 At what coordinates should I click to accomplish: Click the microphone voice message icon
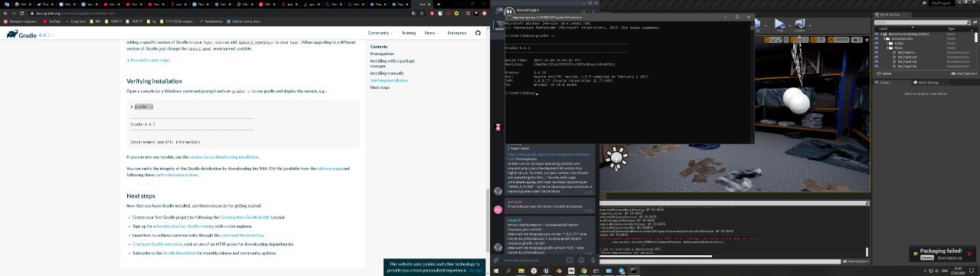(593, 260)
